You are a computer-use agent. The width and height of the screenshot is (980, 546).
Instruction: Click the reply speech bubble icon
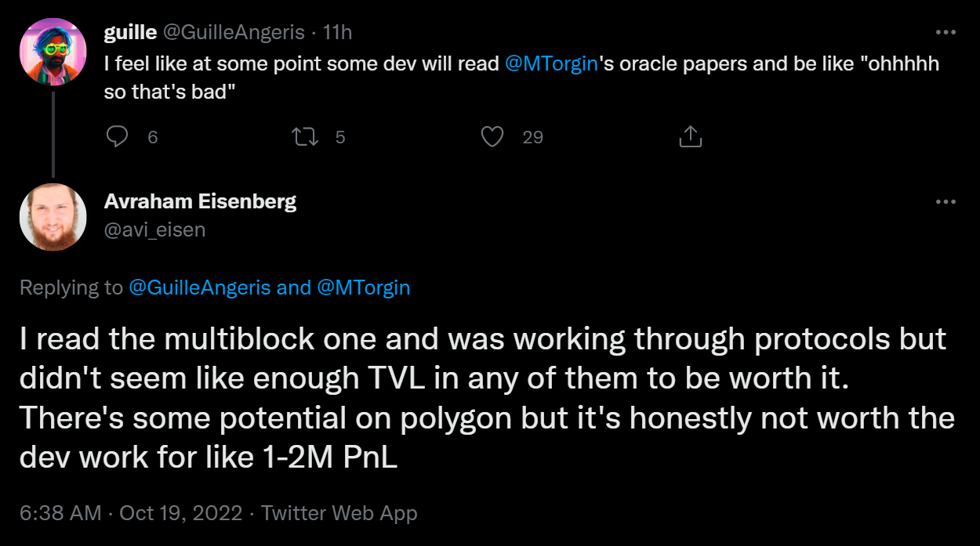tap(117, 137)
